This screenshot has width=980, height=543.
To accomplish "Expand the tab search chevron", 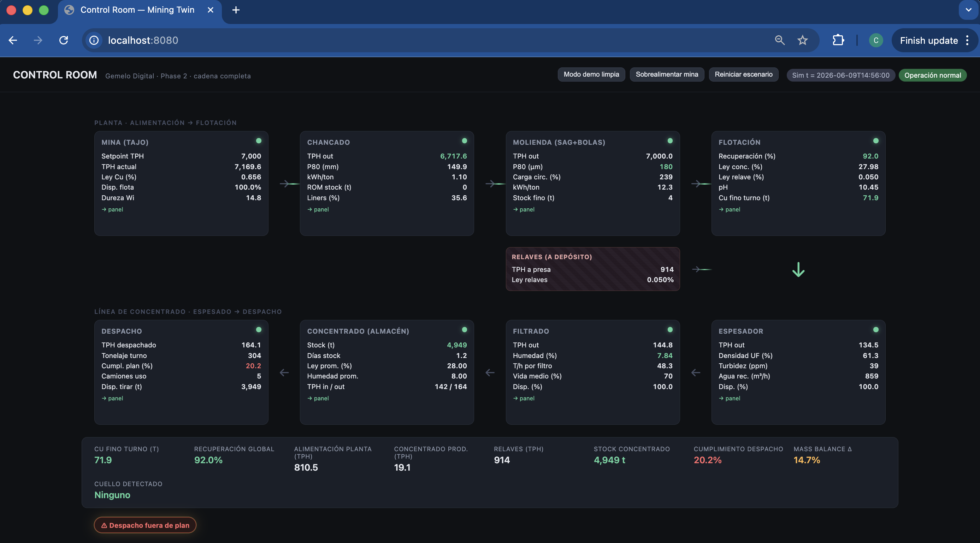I will (x=969, y=10).
